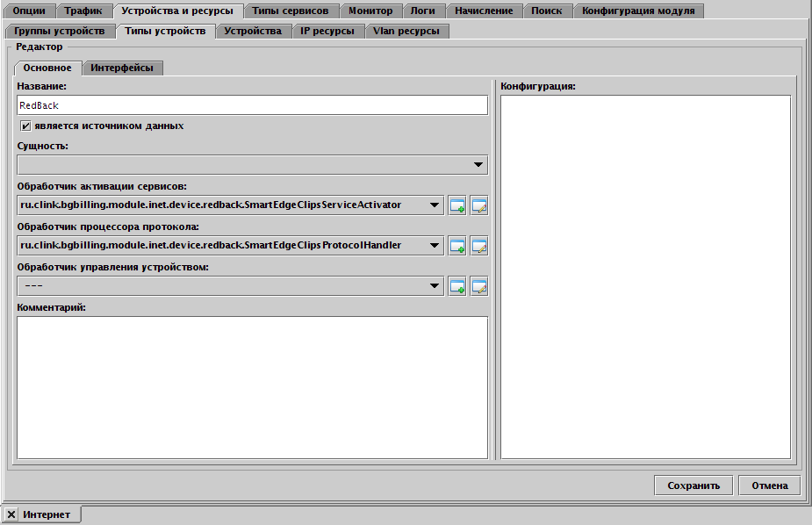Click edit icon beside device management handler
This screenshot has height=525, width=812.
pos(478,286)
